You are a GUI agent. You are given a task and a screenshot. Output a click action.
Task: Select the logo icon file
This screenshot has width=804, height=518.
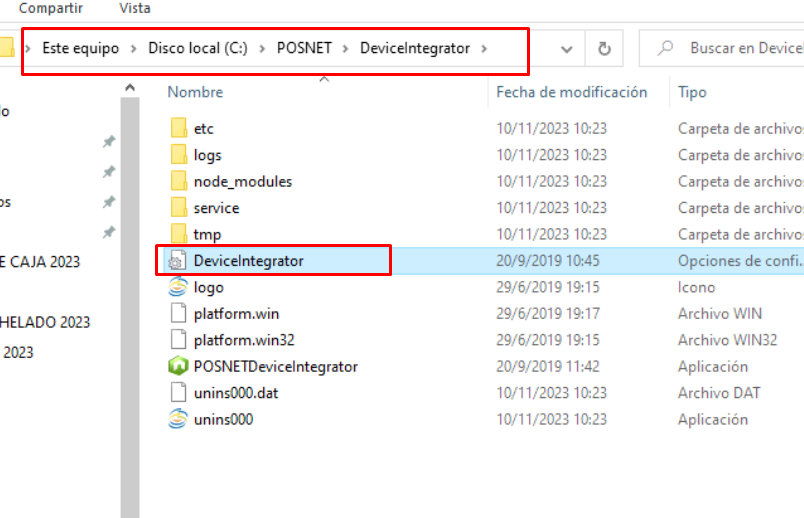pyautogui.click(x=178, y=287)
